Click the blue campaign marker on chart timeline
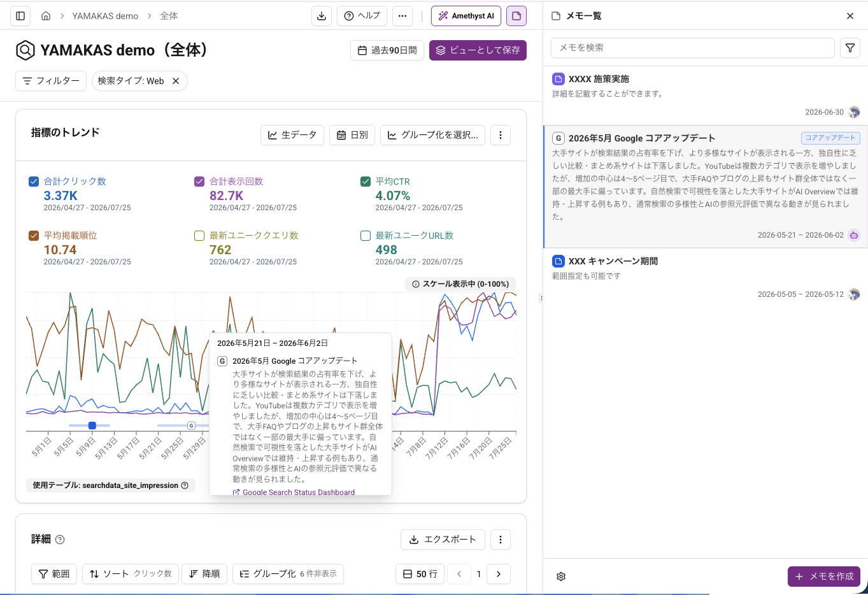 (x=92, y=426)
